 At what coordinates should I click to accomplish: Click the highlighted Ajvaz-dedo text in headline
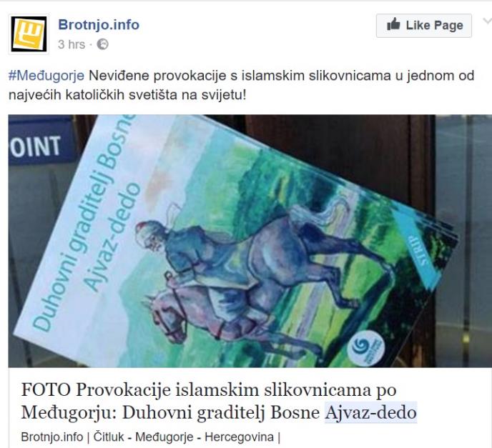[371, 412]
